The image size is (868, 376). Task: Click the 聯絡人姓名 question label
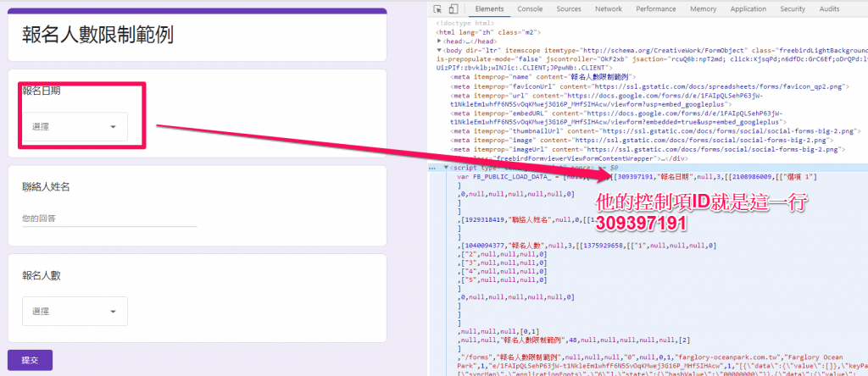point(46,187)
